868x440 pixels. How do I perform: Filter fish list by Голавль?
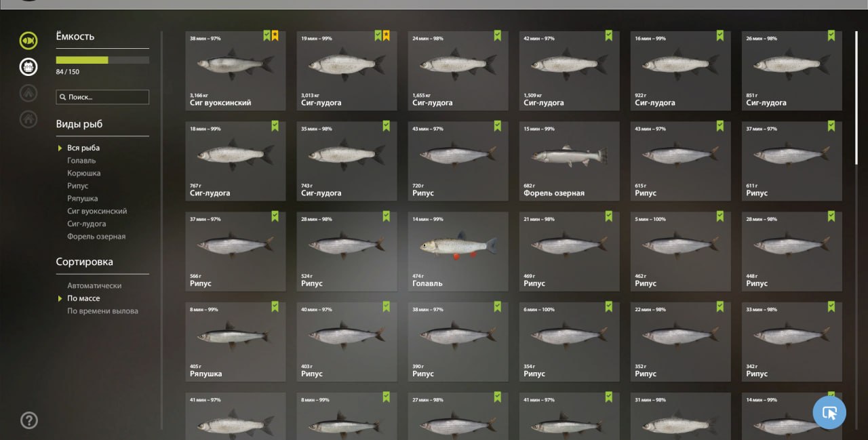click(x=81, y=161)
